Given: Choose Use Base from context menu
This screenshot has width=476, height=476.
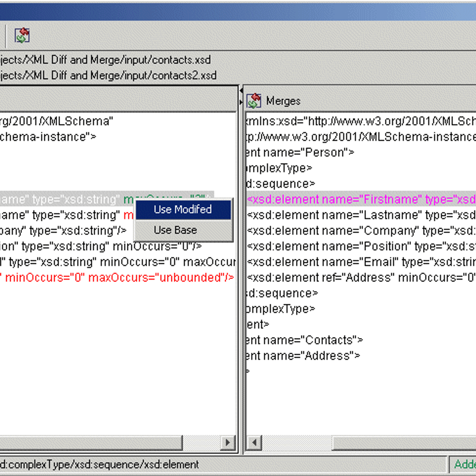Looking at the screenshot, I should point(183,230).
